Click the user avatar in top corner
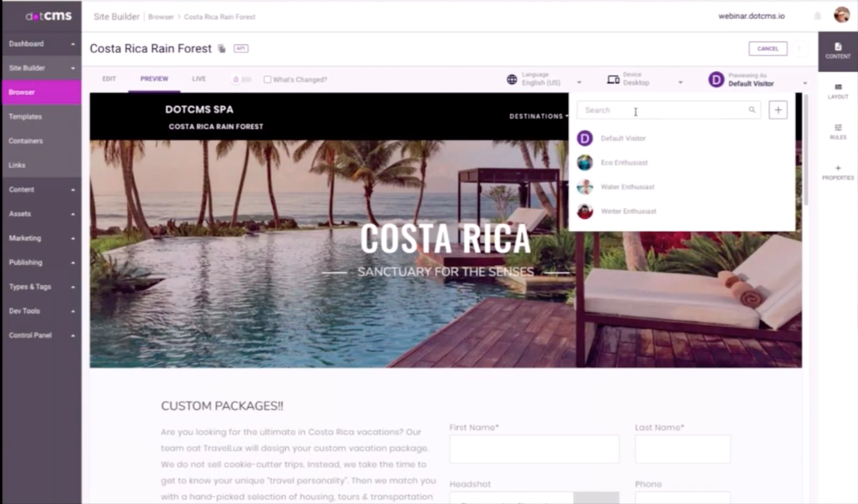Image resolution: width=858 pixels, height=504 pixels. pos(841,14)
